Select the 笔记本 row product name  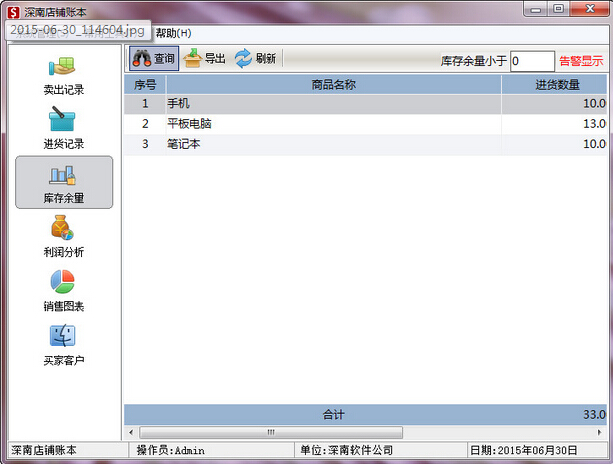pos(184,144)
